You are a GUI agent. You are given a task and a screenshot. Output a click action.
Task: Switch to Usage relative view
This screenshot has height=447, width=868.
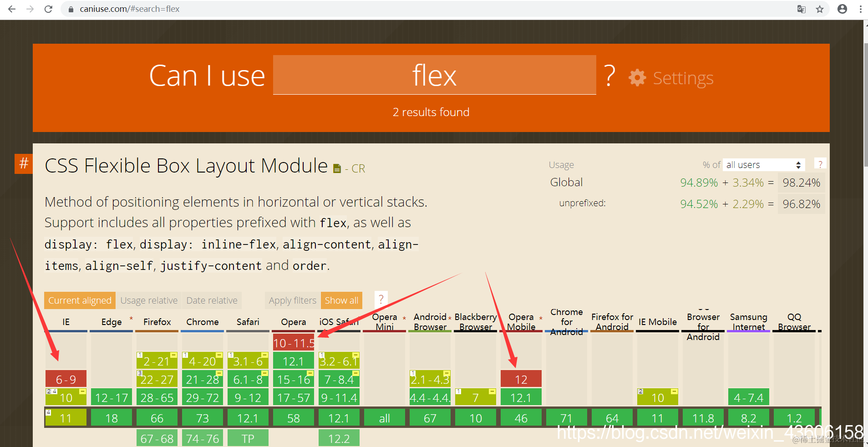[x=149, y=300]
